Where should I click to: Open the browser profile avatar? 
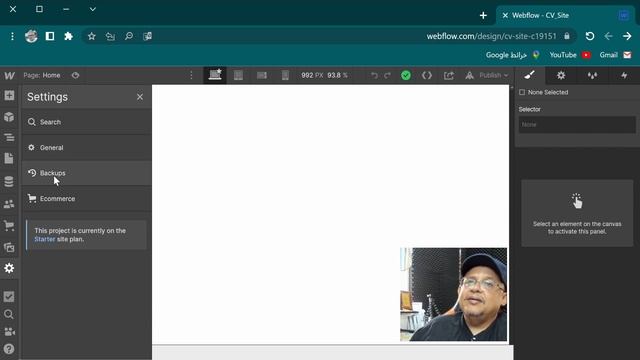(x=31, y=36)
